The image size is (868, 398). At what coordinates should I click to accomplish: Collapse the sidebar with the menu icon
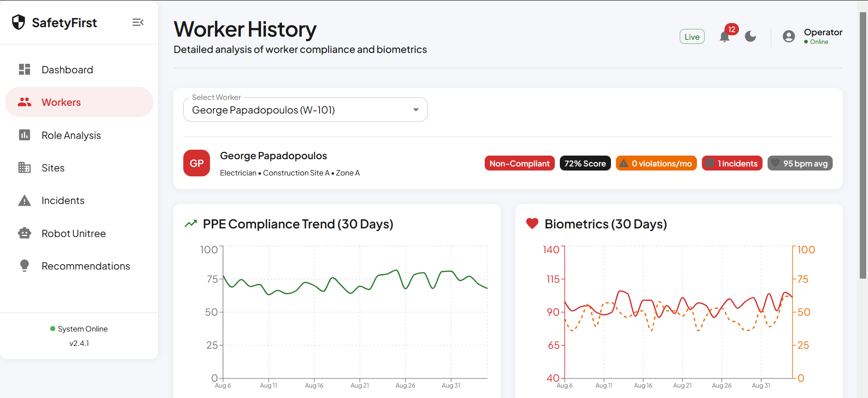point(138,22)
